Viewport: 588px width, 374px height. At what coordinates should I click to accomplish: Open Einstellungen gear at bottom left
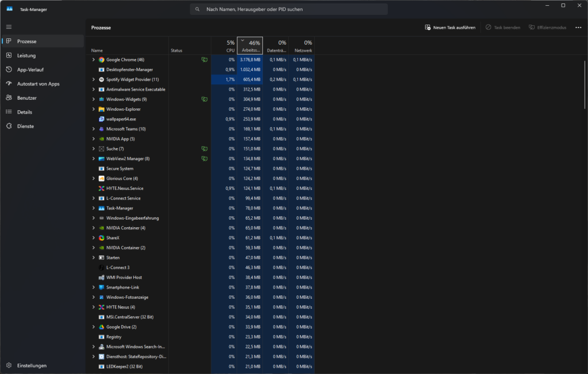(x=9, y=365)
